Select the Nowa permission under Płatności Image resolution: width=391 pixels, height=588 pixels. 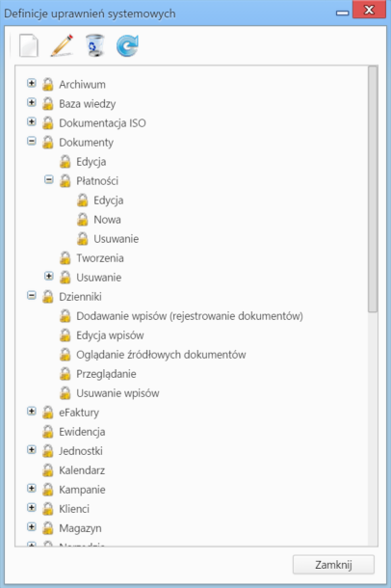pos(107,220)
